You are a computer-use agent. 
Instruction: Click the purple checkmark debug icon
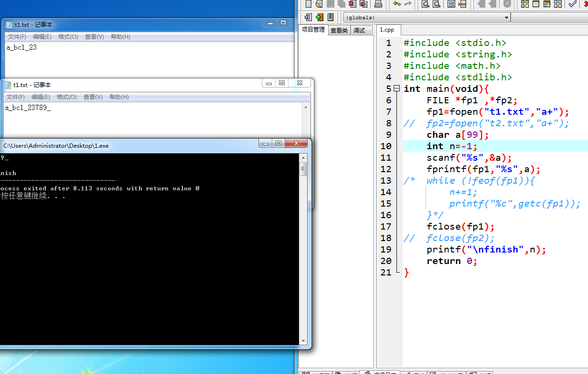(x=572, y=4)
